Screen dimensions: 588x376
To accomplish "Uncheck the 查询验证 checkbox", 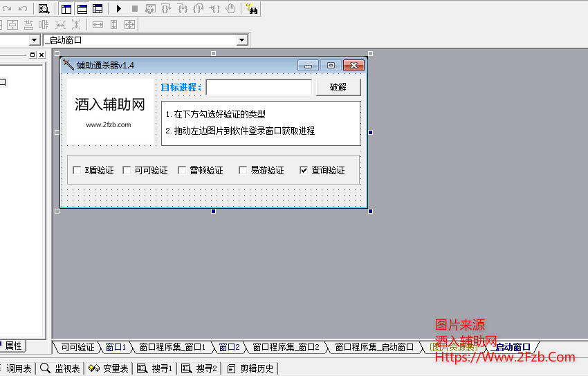I will click(304, 170).
